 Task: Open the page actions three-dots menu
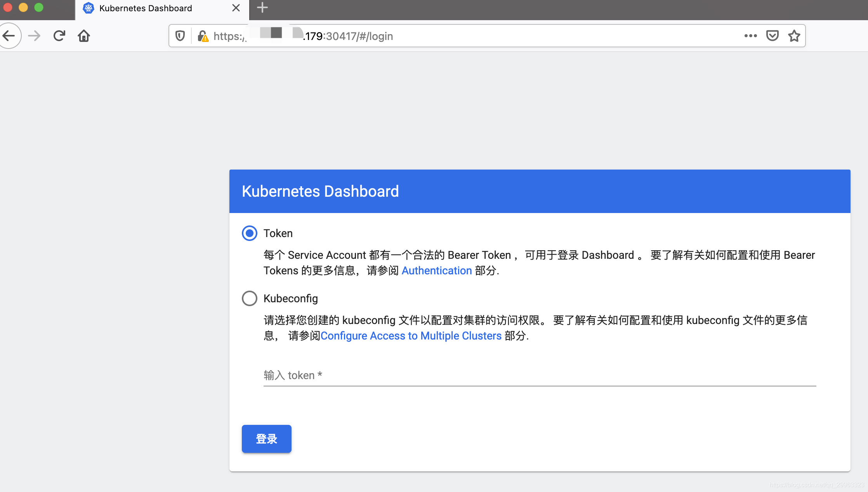pos(750,36)
